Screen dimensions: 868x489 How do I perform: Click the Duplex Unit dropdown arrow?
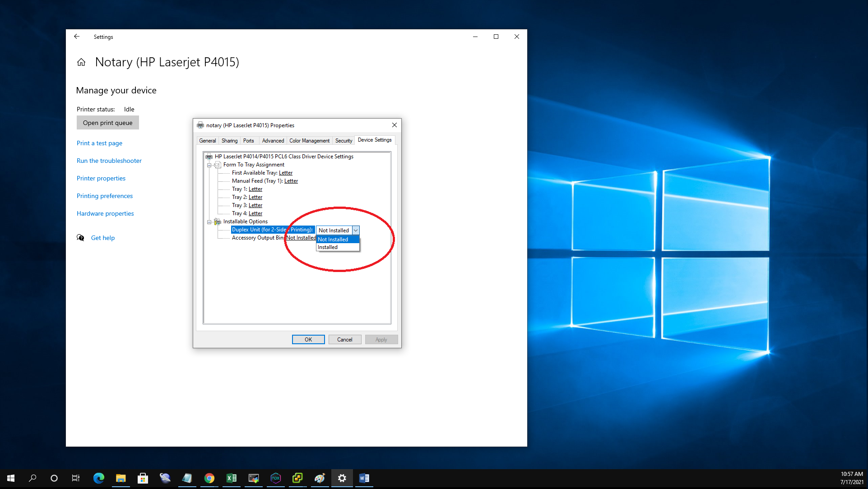point(356,231)
